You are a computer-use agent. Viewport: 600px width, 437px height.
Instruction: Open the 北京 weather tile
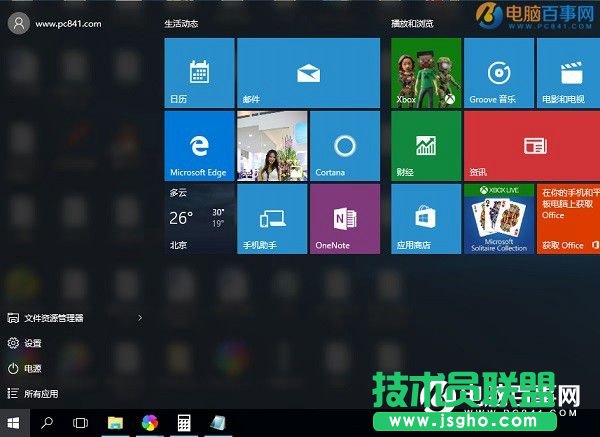(x=199, y=219)
